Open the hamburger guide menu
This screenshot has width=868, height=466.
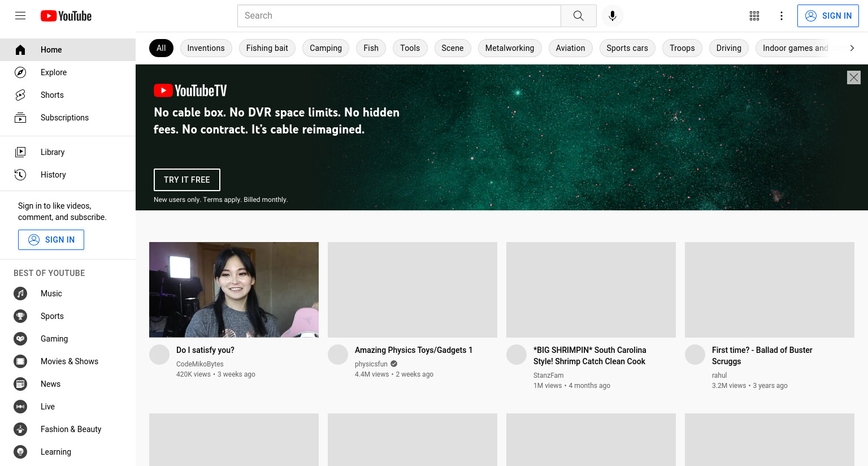(x=20, y=16)
